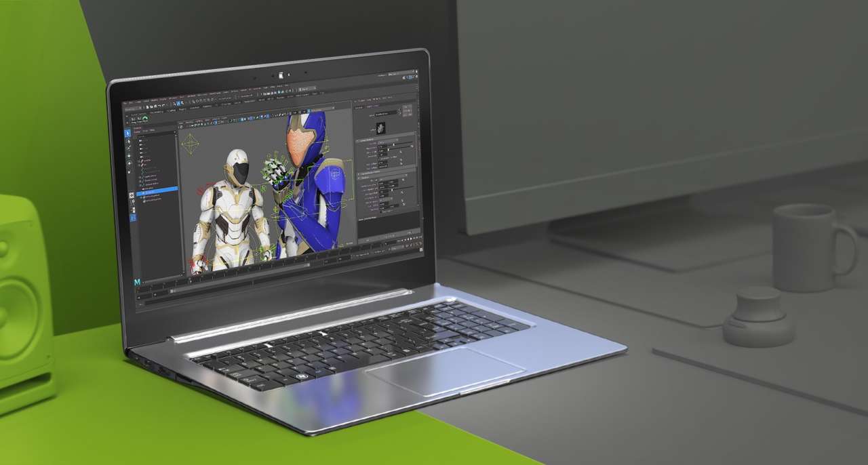Activate the Rotate tool in the toolbox
Image resolution: width=868 pixels, height=465 pixels.
(x=130, y=163)
